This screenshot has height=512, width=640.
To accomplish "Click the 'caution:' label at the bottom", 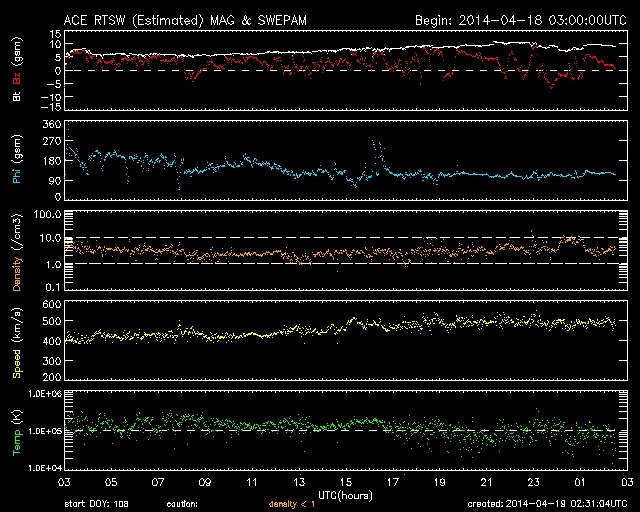I will 195,503.
